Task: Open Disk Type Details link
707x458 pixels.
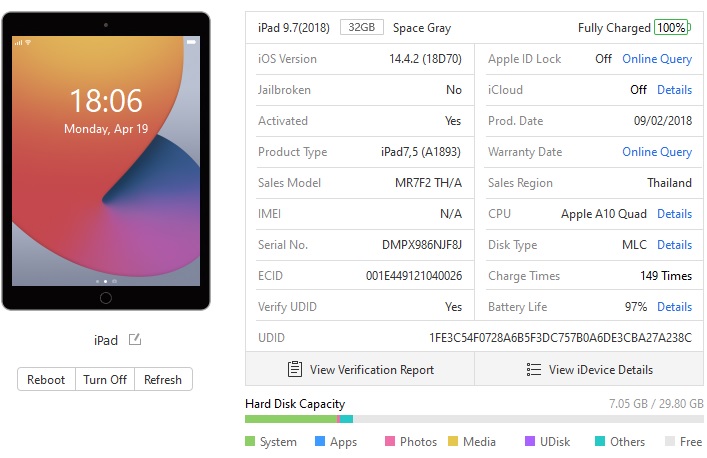Action: [674, 245]
